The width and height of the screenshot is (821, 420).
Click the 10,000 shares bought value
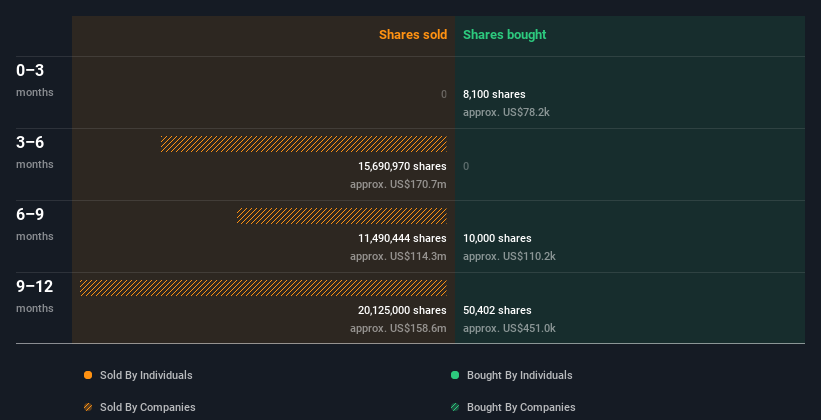[497, 238]
